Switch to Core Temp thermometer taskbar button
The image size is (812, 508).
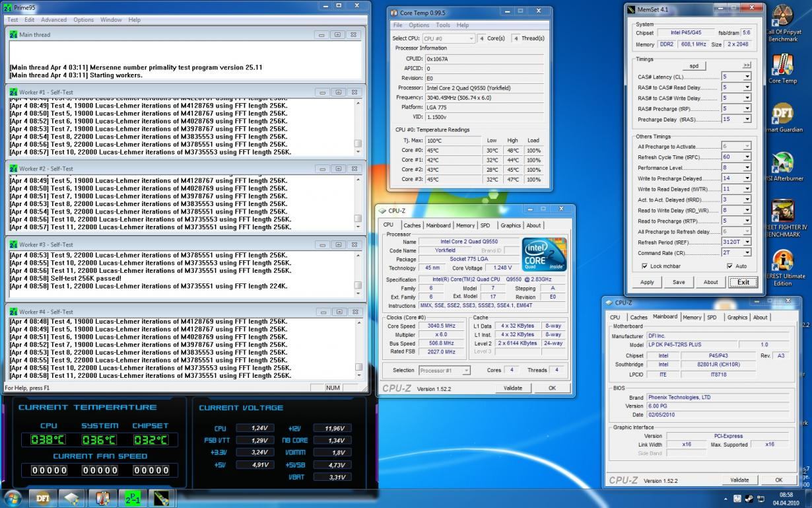tap(103, 497)
